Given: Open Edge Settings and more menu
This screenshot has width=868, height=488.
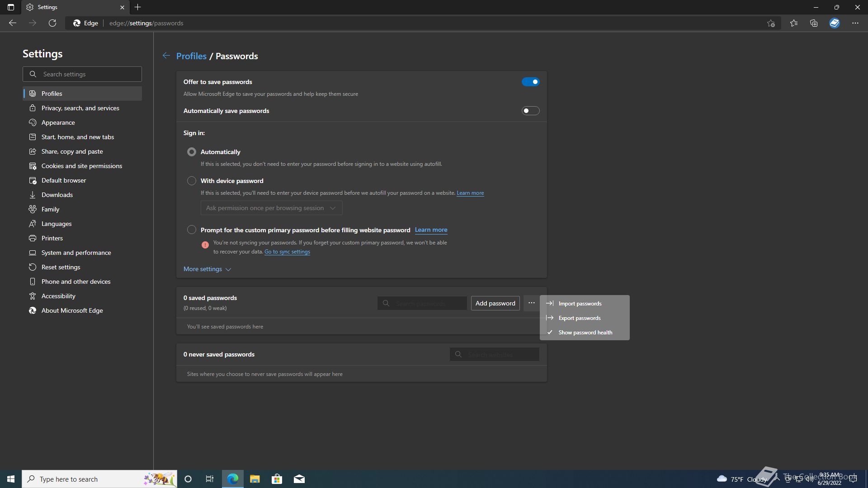Looking at the screenshot, I should [855, 23].
